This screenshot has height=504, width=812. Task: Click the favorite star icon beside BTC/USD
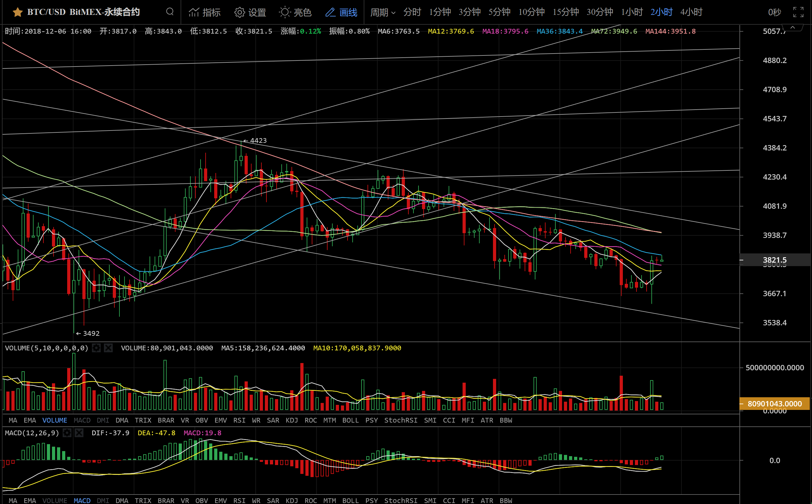(x=18, y=12)
